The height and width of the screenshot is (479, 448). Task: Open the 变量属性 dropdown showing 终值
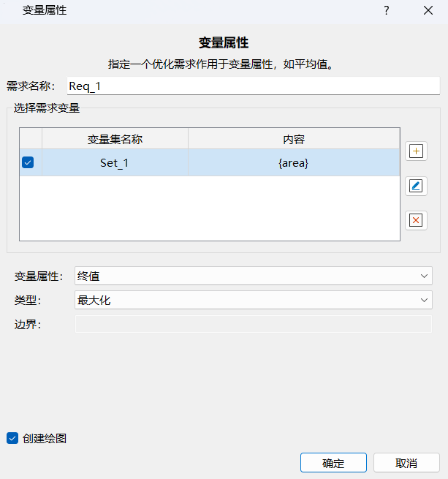[x=253, y=276]
